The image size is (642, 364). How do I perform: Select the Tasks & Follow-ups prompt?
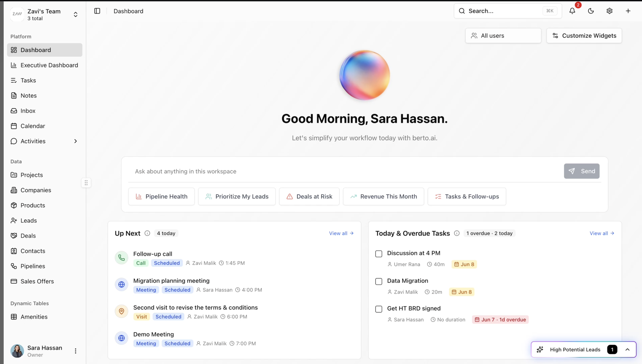click(467, 196)
